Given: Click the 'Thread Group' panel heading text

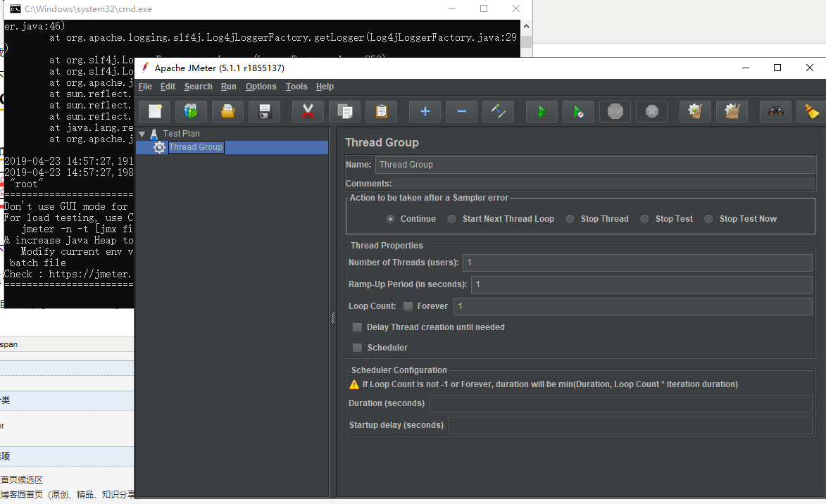Looking at the screenshot, I should pos(382,143).
